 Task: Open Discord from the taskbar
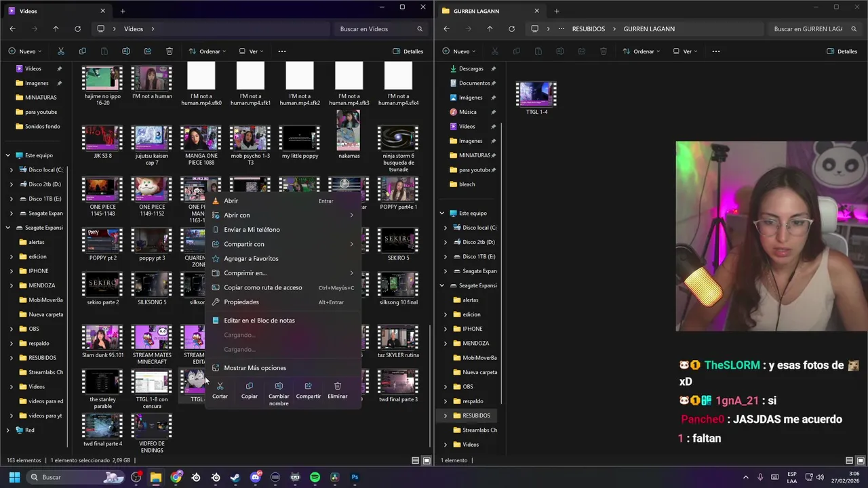255,477
